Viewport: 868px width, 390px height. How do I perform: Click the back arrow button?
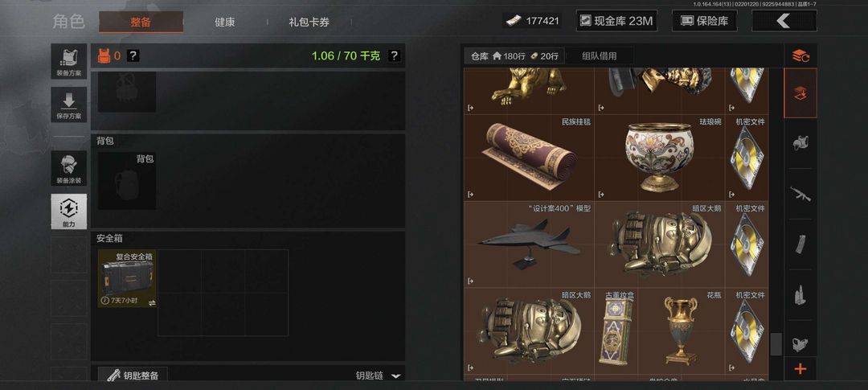click(x=784, y=21)
